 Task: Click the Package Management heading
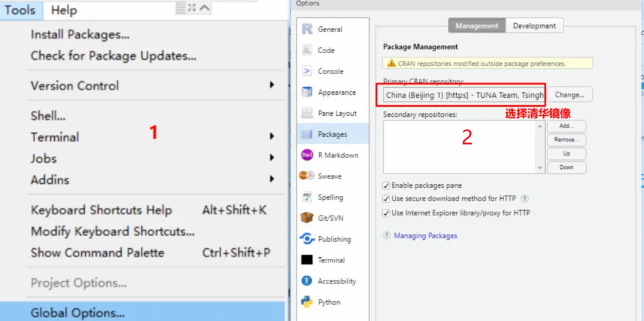[x=420, y=47]
